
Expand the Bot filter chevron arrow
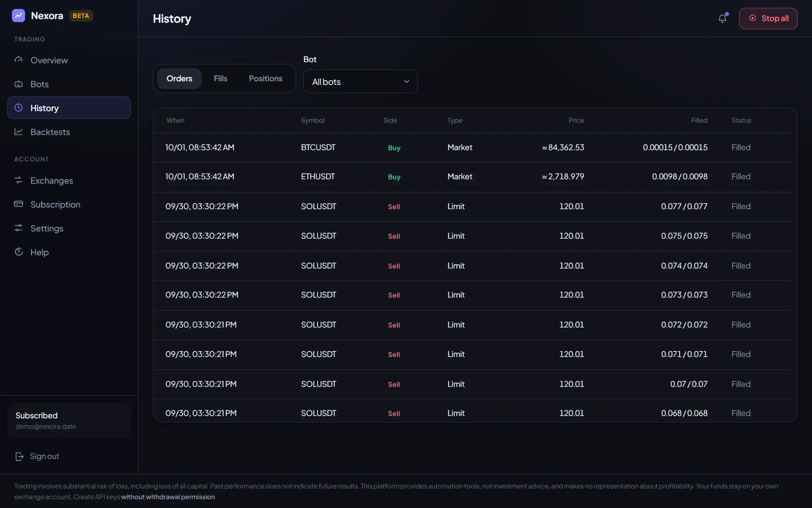(x=406, y=82)
